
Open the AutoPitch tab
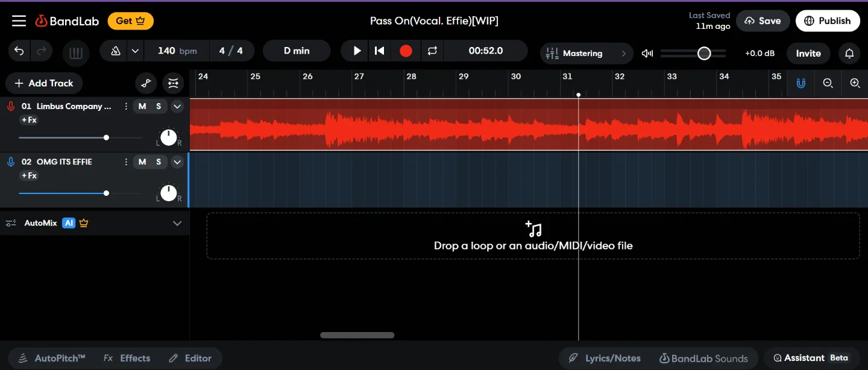point(52,358)
